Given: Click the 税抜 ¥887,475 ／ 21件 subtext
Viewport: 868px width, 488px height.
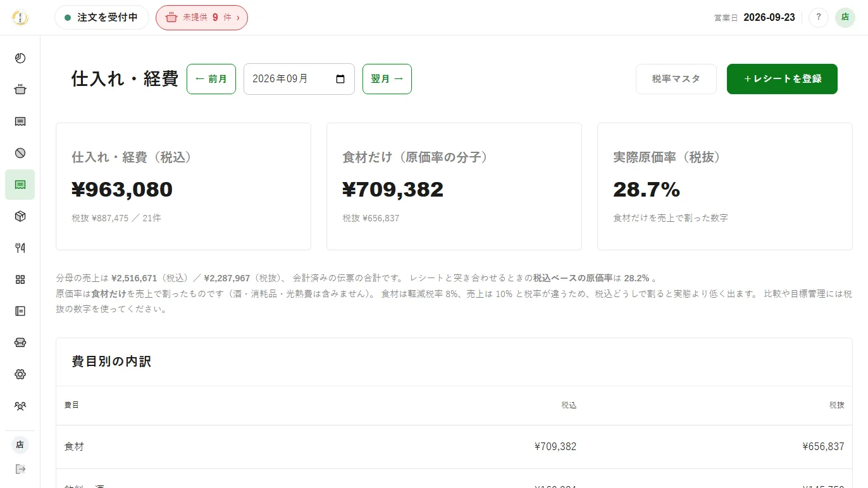Looking at the screenshot, I should coord(116,218).
